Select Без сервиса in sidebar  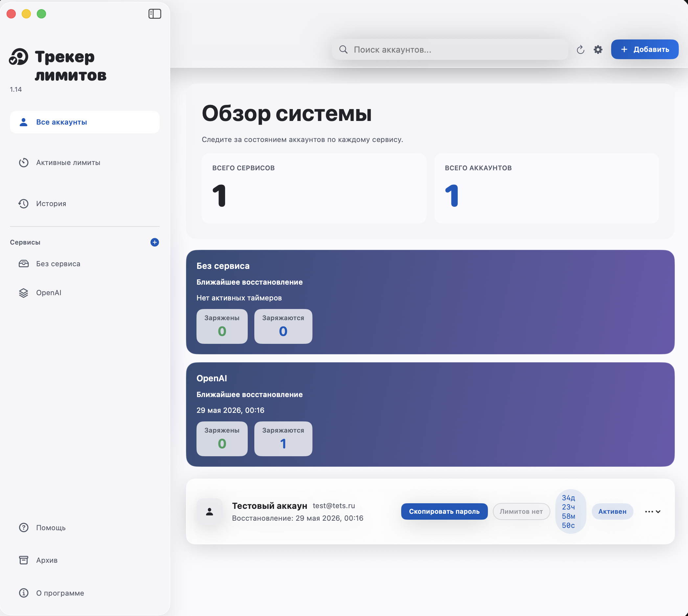84,264
